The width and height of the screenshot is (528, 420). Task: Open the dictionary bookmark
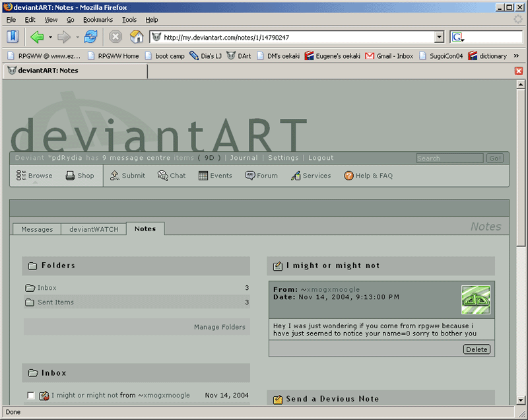point(487,56)
